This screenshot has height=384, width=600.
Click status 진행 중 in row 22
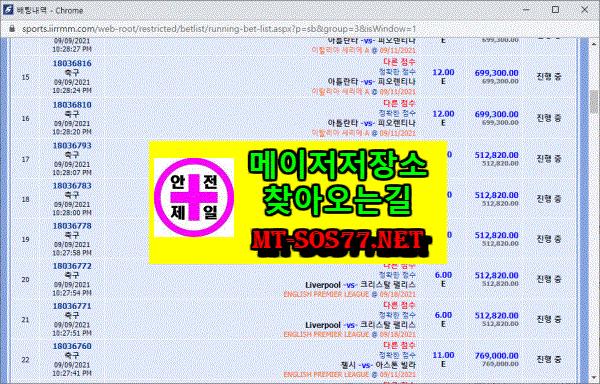[549, 359]
